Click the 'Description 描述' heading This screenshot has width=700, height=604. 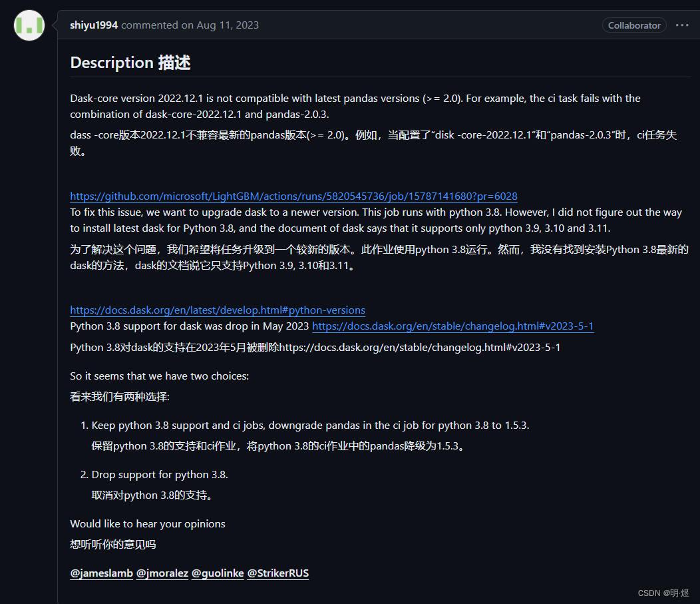click(x=130, y=63)
